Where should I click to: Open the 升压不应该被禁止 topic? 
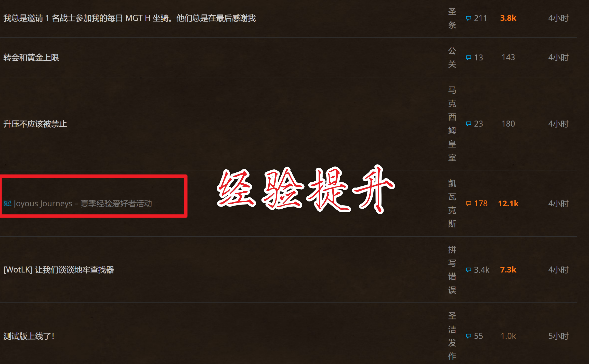(x=35, y=124)
